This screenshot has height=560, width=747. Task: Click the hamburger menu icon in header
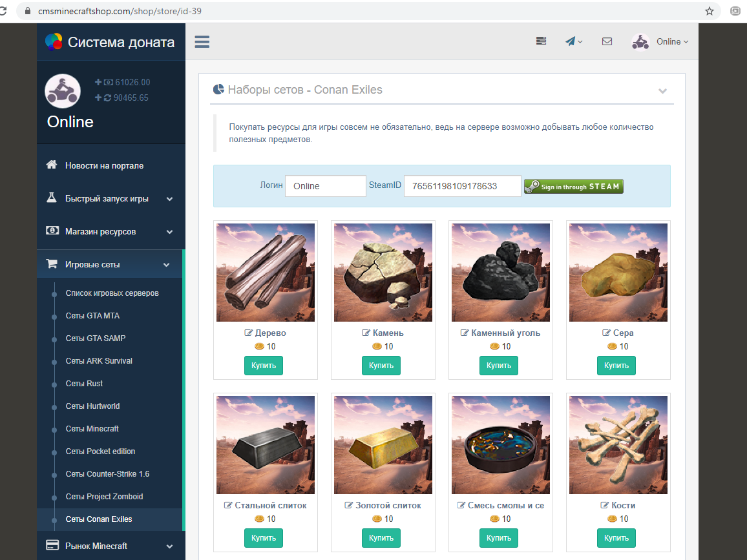202,41
